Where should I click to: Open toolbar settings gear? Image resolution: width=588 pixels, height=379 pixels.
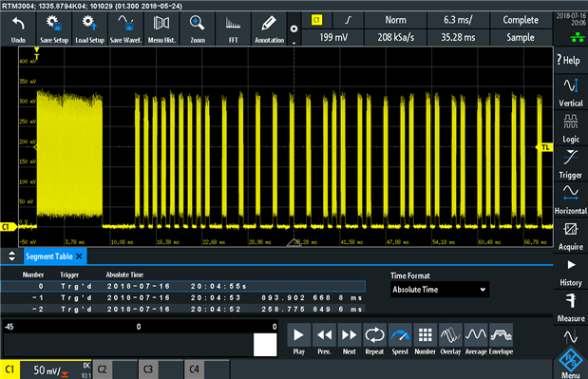point(294,28)
